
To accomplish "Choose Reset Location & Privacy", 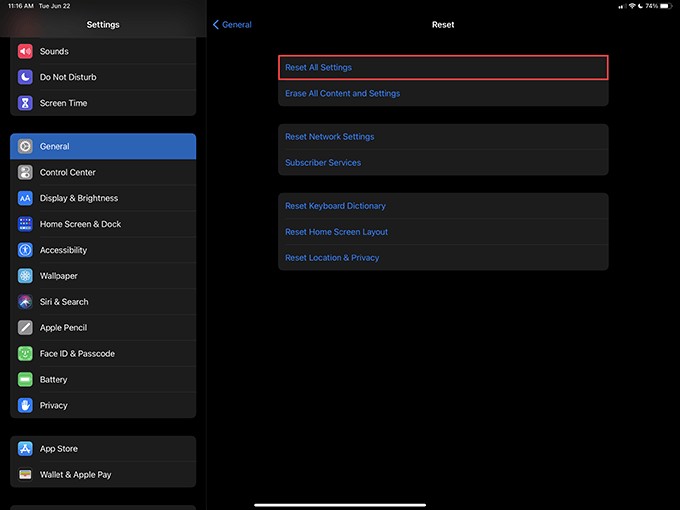I will point(443,258).
